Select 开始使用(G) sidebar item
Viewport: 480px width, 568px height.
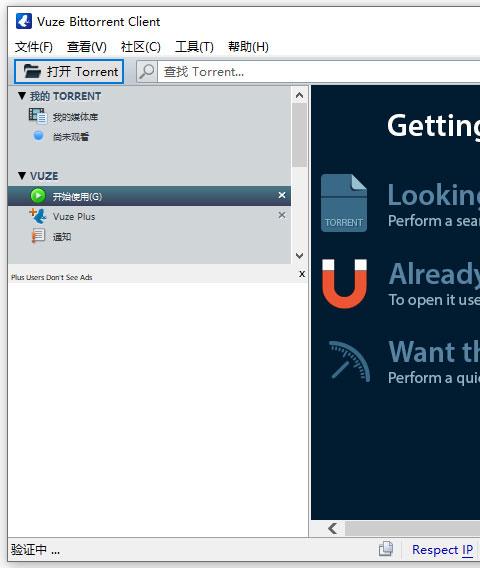pos(149,196)
